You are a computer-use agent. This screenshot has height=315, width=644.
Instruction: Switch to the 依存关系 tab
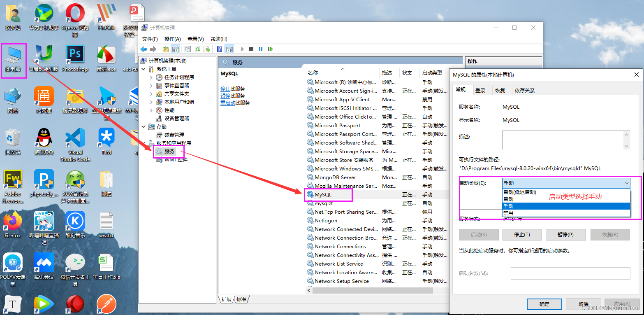524,91
